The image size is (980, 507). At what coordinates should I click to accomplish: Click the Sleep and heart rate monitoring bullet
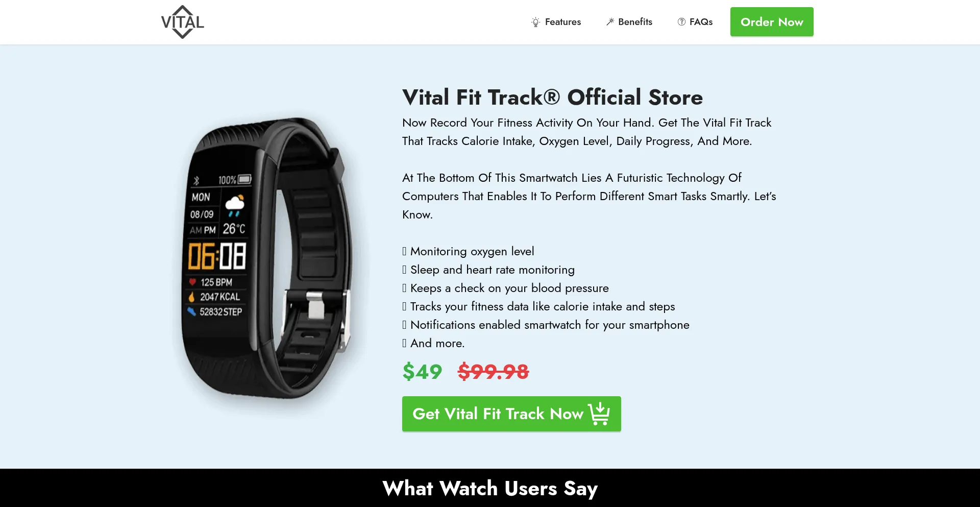tap(488, 270)
